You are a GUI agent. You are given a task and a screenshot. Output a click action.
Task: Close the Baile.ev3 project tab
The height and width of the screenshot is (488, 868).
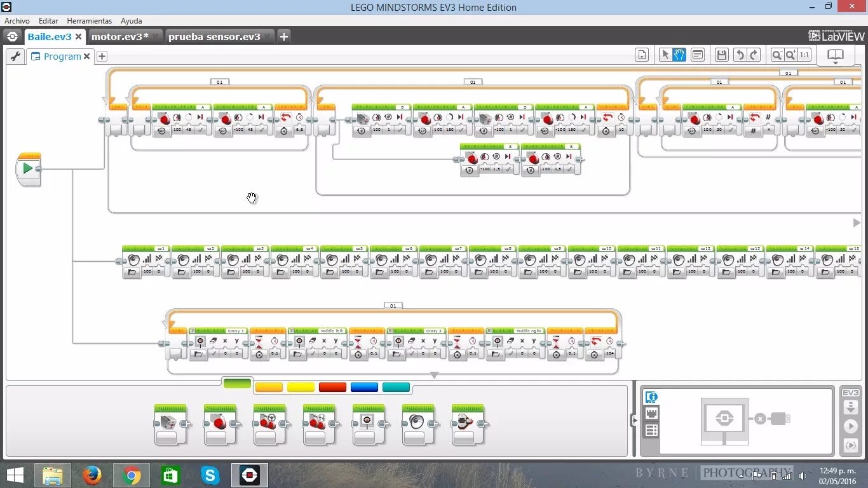coord(79,37)
